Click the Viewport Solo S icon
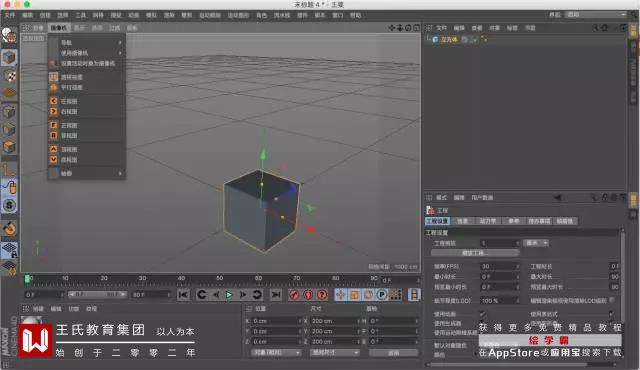Screen dimensions: 640x370 point(9,205)
